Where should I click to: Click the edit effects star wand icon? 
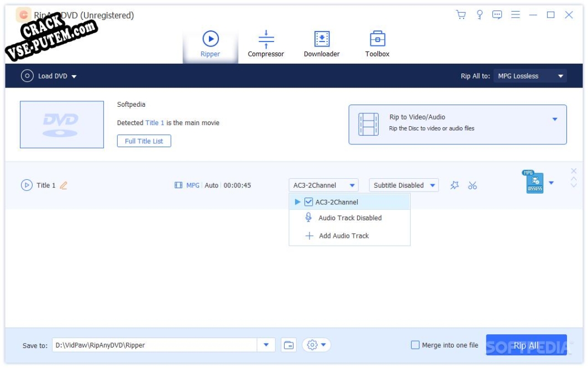point(454,185)
